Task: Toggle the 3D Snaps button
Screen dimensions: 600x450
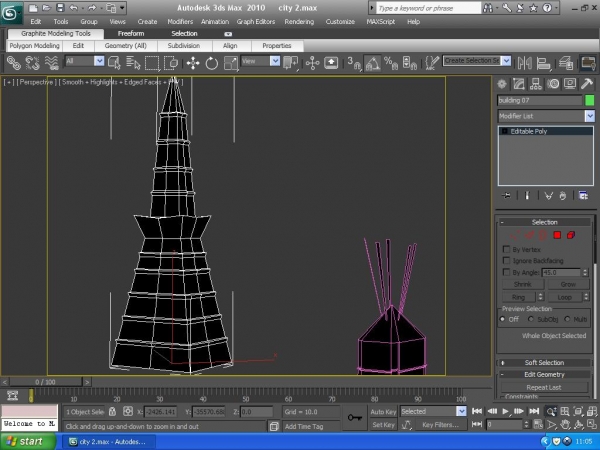Action: (x=354, y=63)
